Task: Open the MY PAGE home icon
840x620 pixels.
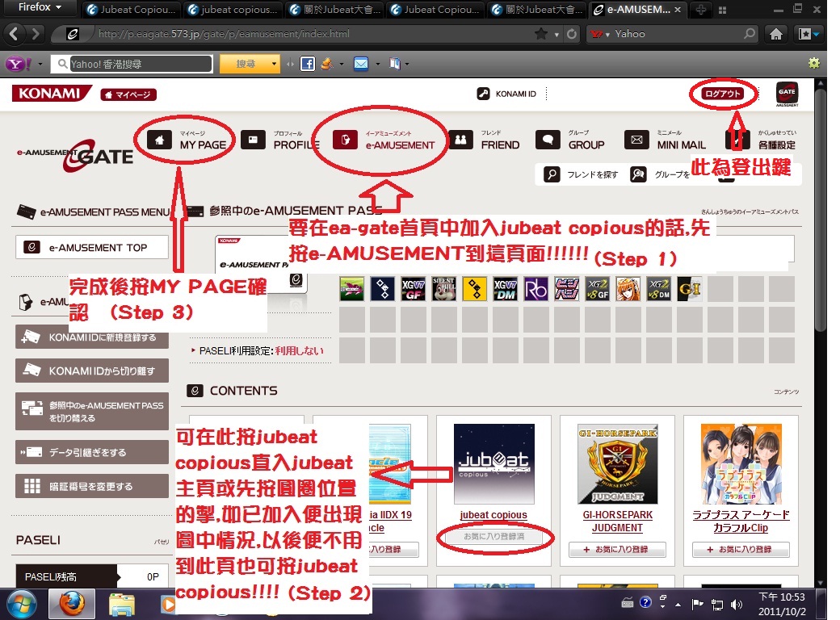Action: [159, 140]
